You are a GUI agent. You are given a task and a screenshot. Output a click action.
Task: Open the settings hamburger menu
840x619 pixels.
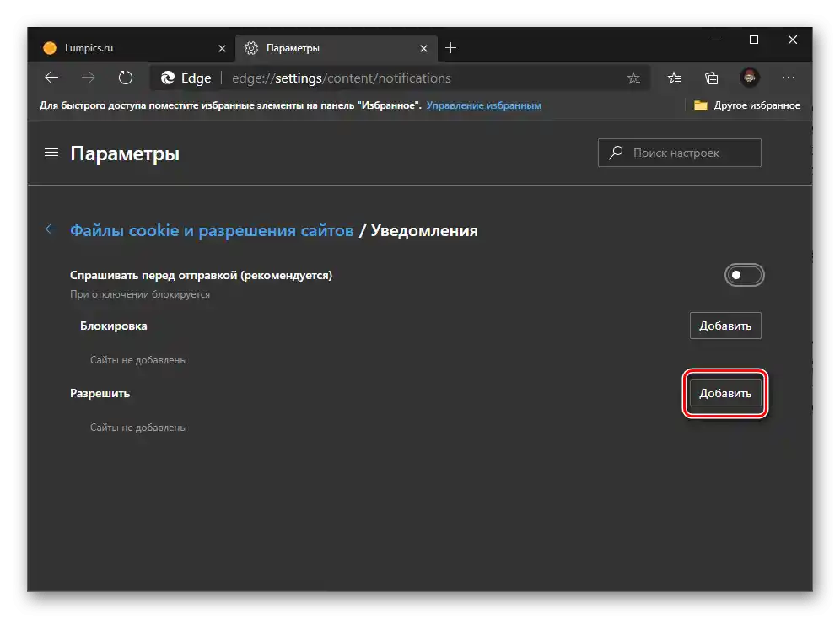tap(51, 153)
